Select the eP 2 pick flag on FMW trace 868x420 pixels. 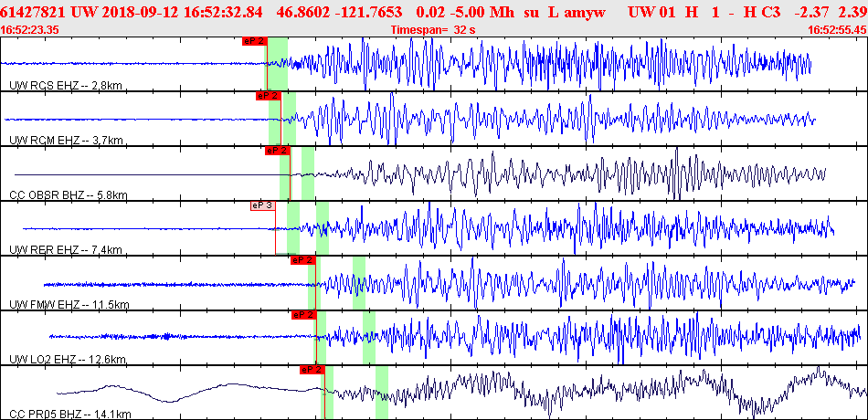click(302, 260)
